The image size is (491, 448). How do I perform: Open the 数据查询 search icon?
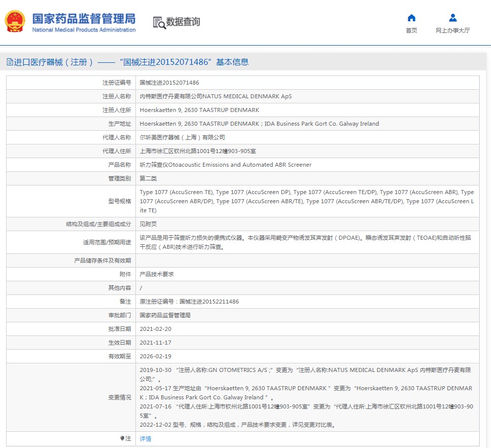[159, 23]
